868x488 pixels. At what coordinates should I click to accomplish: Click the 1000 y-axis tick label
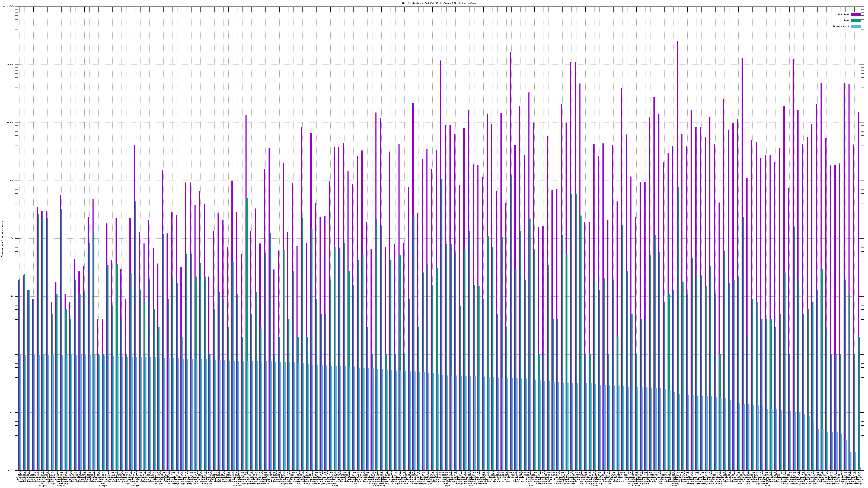point(11,181)
